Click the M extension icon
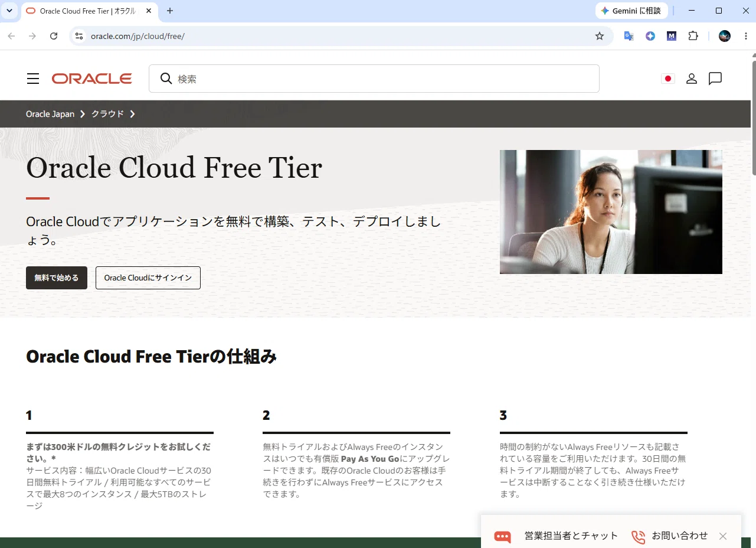The image size is (756, 548). tap(672, 36)
